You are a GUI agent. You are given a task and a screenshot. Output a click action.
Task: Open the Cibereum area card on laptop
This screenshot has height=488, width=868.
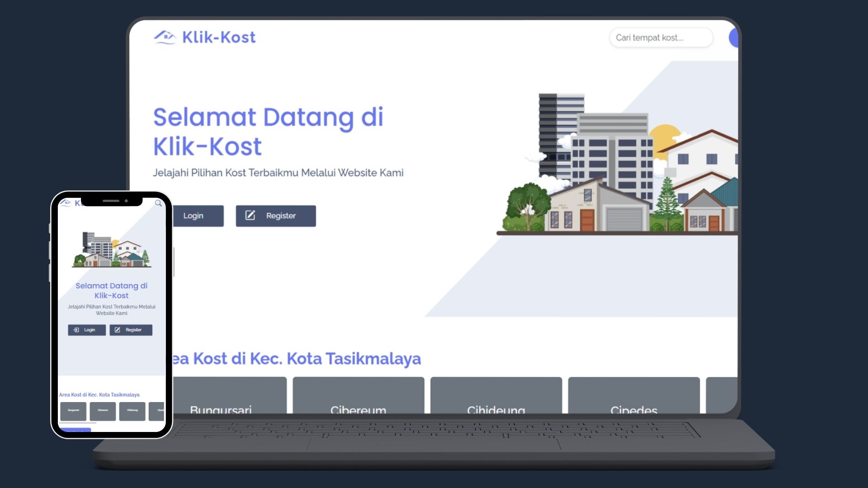click(358, 395)
